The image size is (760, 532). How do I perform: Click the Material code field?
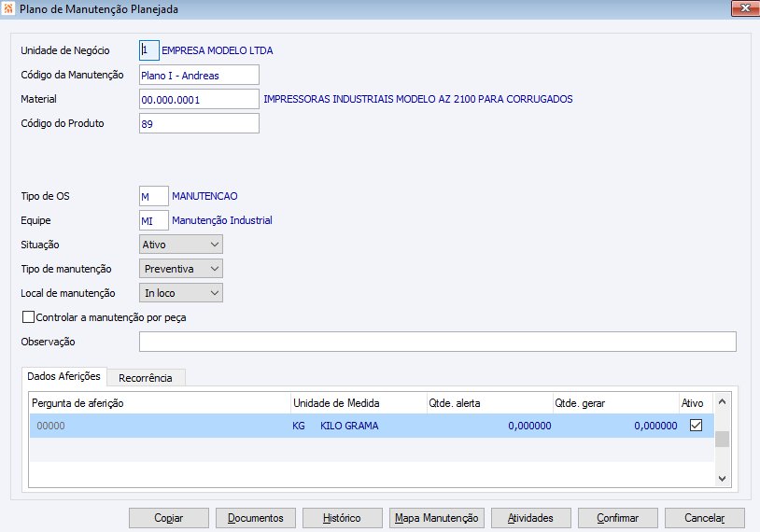(x=199, y=99)
